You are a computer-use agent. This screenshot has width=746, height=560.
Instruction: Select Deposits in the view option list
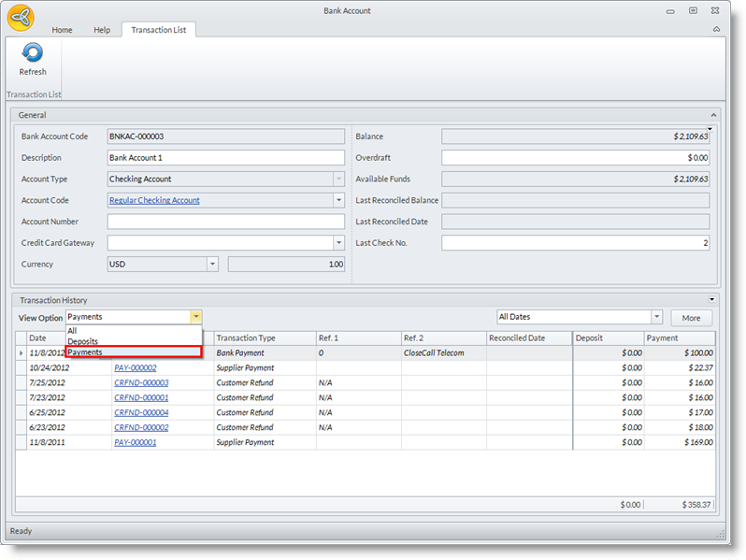(x=82, y=341)
